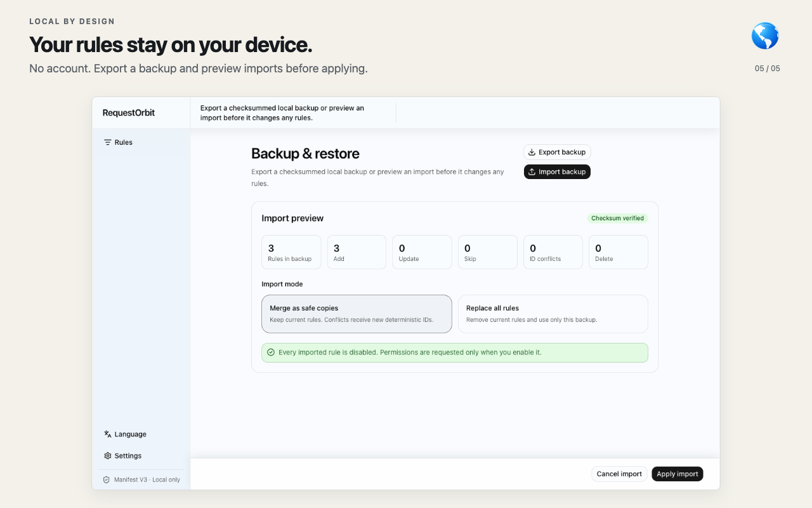812x508 pixels.
Task: Click the 'LOCAL BY DESIGN' label
Action: coord(72,22)
